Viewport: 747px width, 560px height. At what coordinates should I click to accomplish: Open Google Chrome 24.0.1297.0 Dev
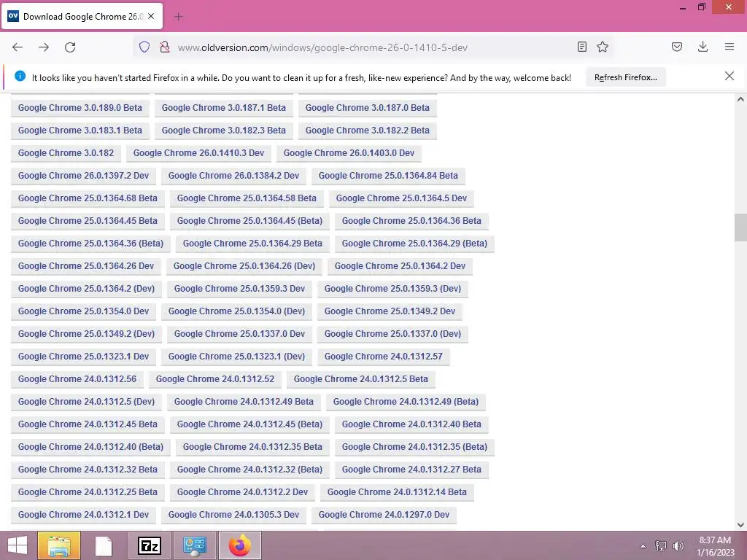[x=384, y=515]
